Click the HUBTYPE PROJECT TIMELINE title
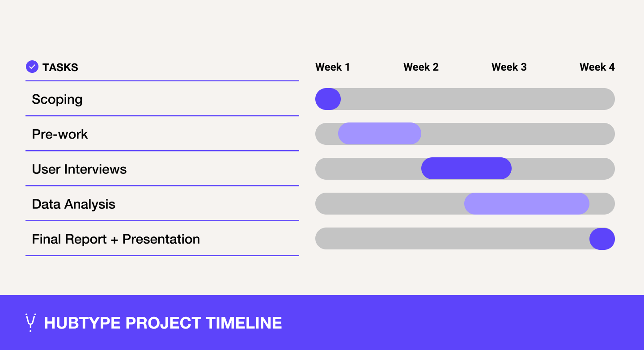This screenshot has height=350, width=644. [x=163, y=323]
